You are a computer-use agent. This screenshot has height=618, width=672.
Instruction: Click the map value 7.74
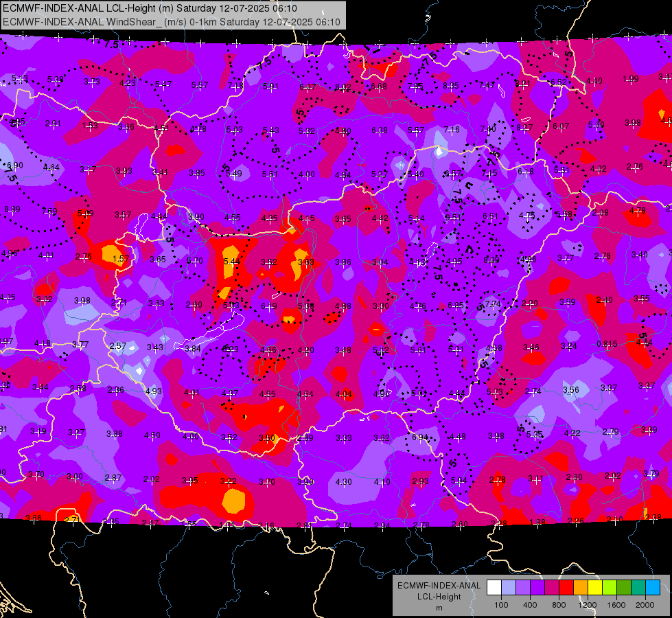[493, 304]
